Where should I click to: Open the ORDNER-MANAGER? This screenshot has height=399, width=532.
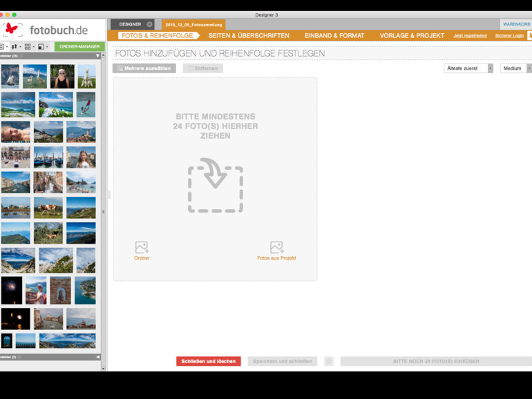coord(79,46)
